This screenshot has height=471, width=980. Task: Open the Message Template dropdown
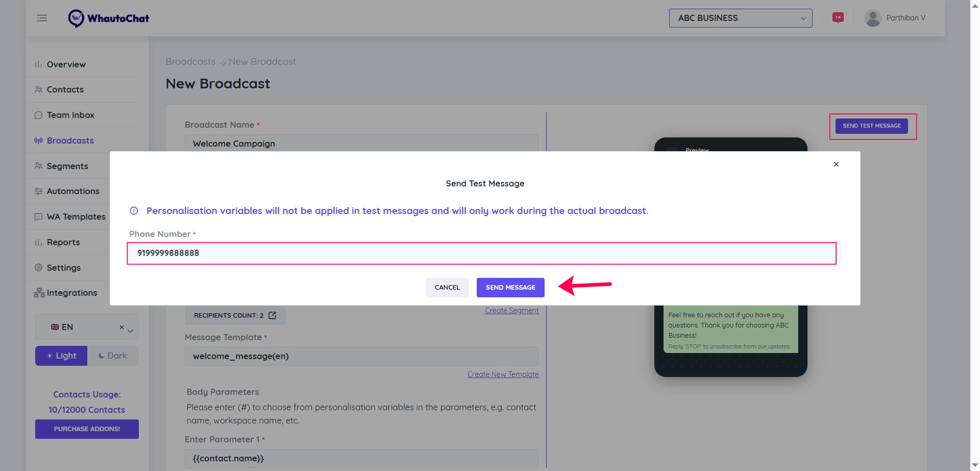[x=361, y=356]
